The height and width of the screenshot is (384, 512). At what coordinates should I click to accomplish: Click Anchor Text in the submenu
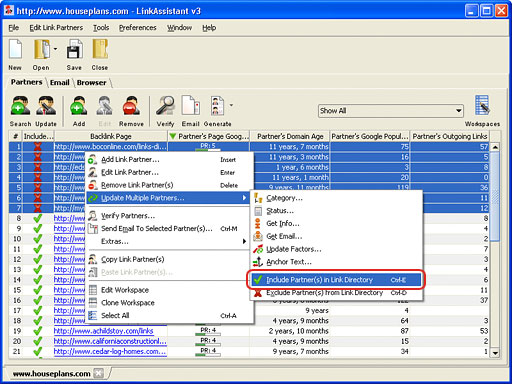click(337, 262)
